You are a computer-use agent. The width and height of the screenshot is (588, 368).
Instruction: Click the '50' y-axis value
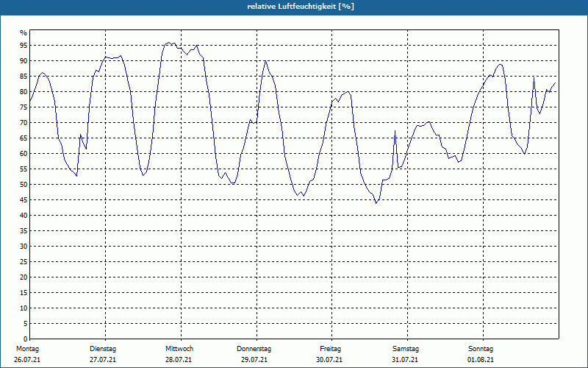point(24,185)
